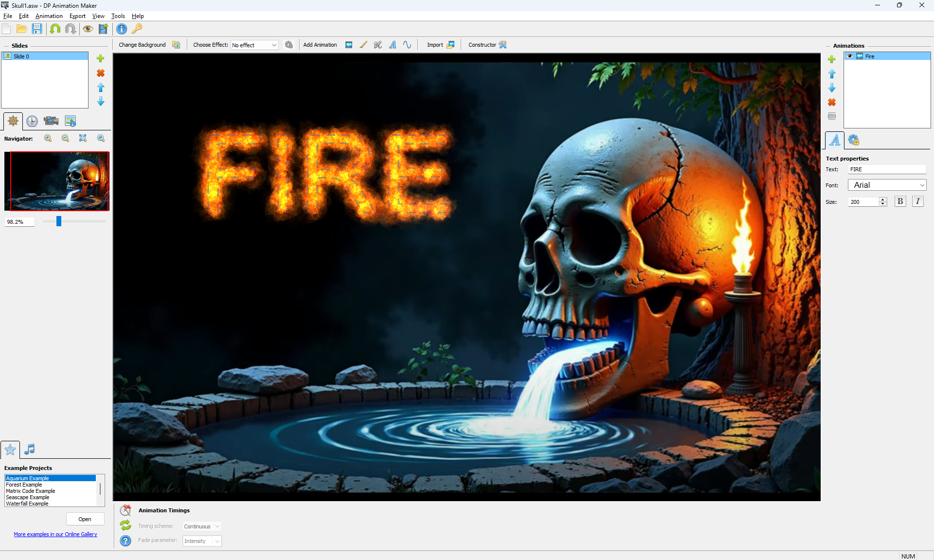Image resolution: width=934 pixels, height=560 pixels.
Task: Open the Export menu
Action: 77,16
